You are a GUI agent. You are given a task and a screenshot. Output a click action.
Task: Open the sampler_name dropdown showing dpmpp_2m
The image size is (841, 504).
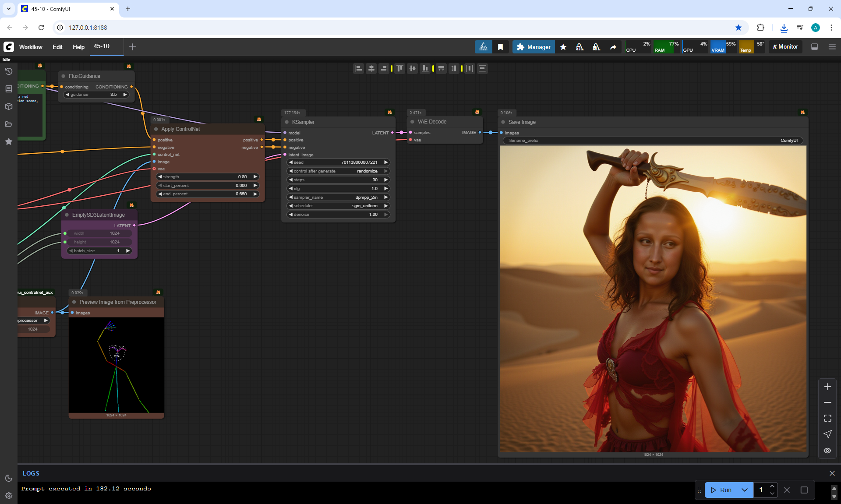tap(338, 197)
